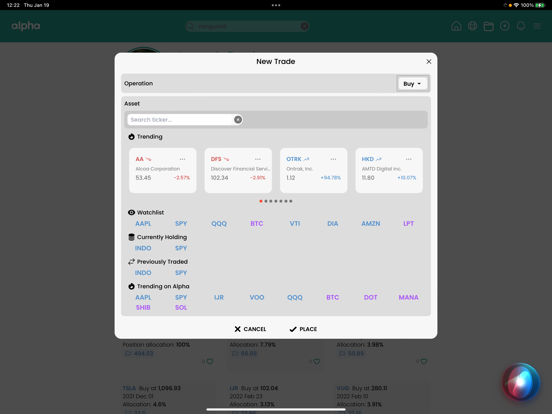The width and height of the screenshot is (552, 414).
Task: Click the alpha logo in the header
Action: coord(26,26)
